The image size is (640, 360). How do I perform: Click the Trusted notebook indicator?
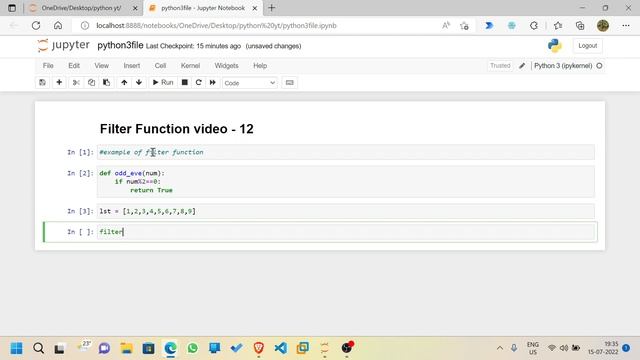(500, 66)
